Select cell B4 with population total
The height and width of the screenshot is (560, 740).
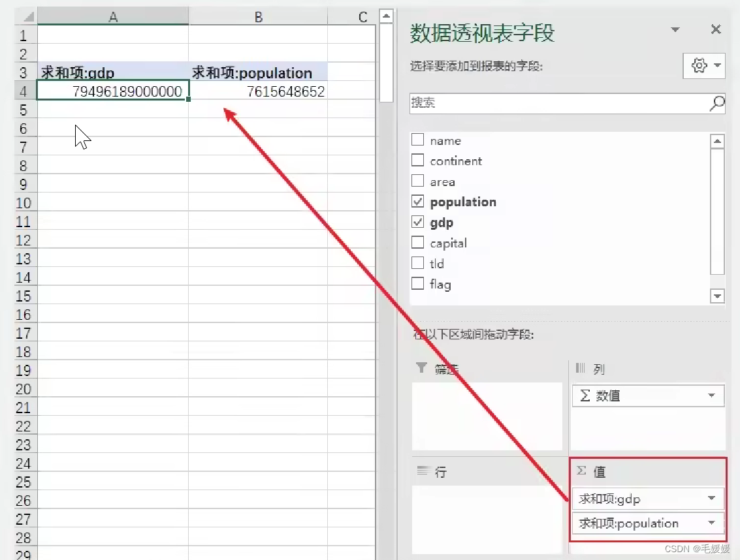[x=258, y=91]
